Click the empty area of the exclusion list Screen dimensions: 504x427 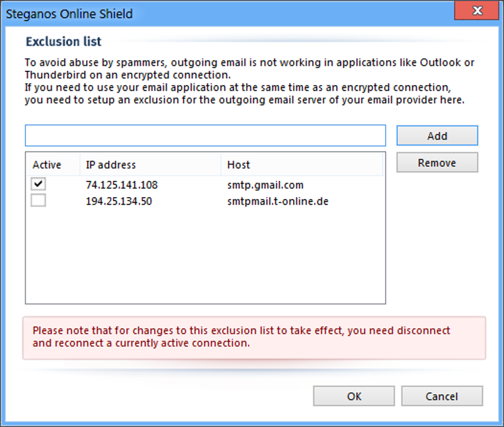tap(205, 257)
